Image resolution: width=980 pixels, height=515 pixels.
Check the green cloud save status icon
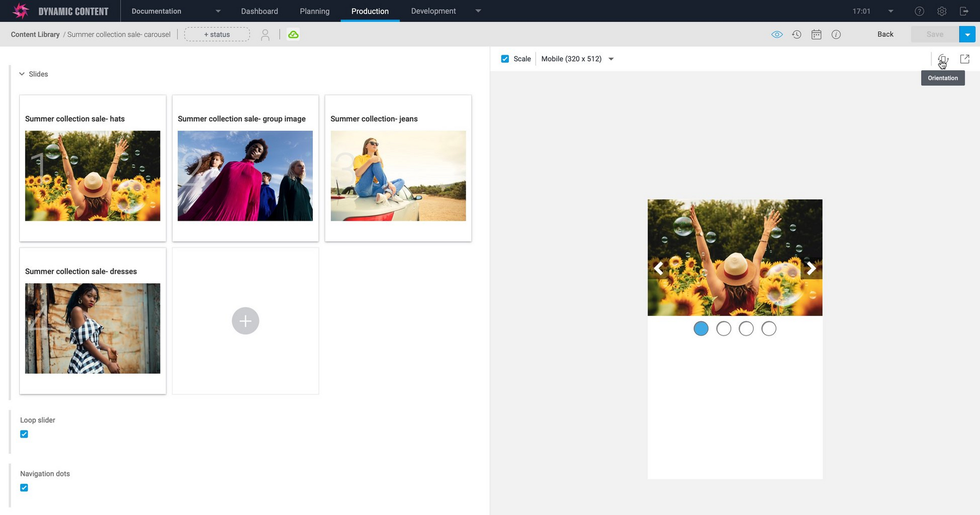point(293,34)
